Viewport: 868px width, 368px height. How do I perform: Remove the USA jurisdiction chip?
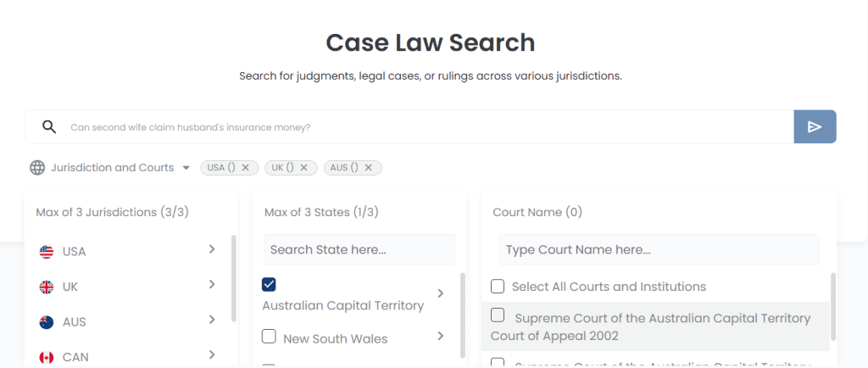pos(246,168)
